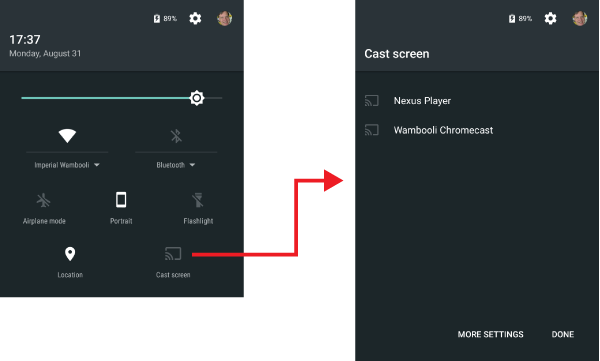Image resolution: width=600 pixels, height=361 pixels.
Task: Toggle Flashlight tile
Action: [x=198, y=208]
